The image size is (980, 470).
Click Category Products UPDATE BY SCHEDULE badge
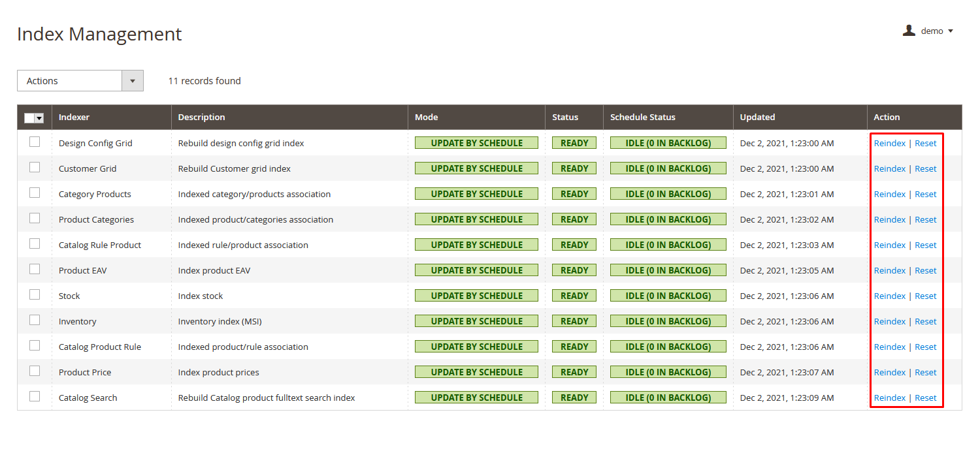[x=476, y=194]
